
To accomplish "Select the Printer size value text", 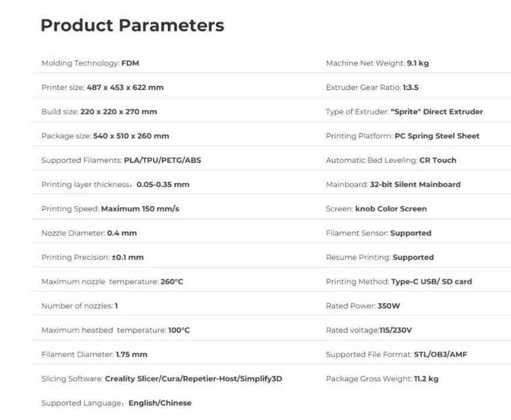I will 125,87.
